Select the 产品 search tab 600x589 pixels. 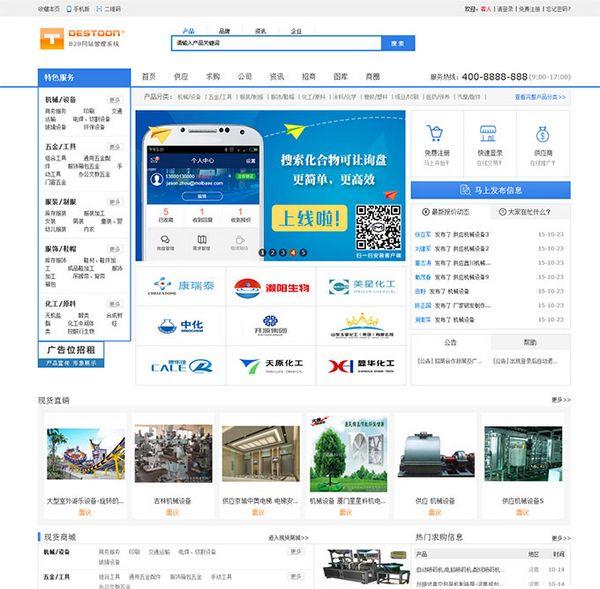189,31
